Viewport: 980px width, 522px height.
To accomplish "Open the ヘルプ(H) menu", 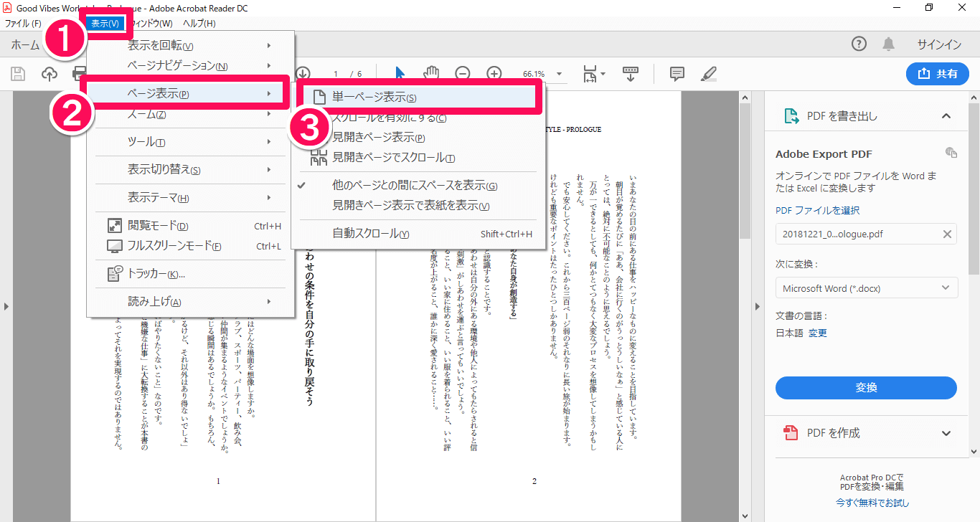I will click(199, 24).
